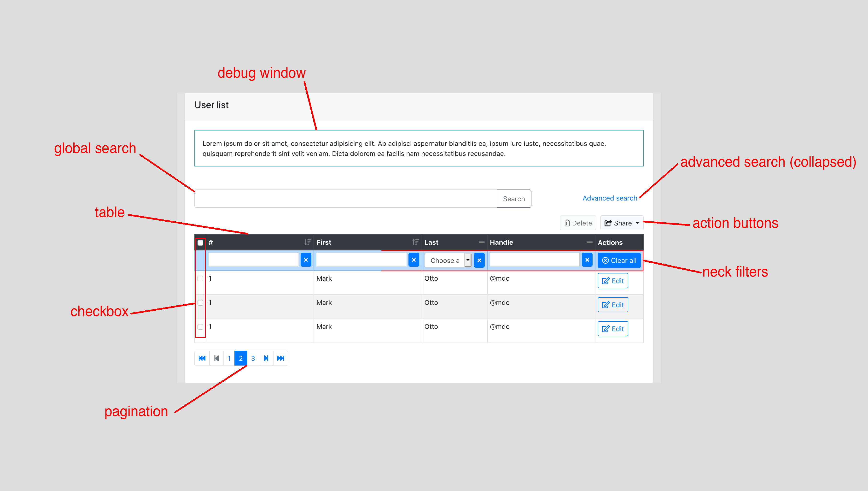Viewport: 868px width, 491px height.
Task: Open the Share dropdown menu
Action: point(621,223)
